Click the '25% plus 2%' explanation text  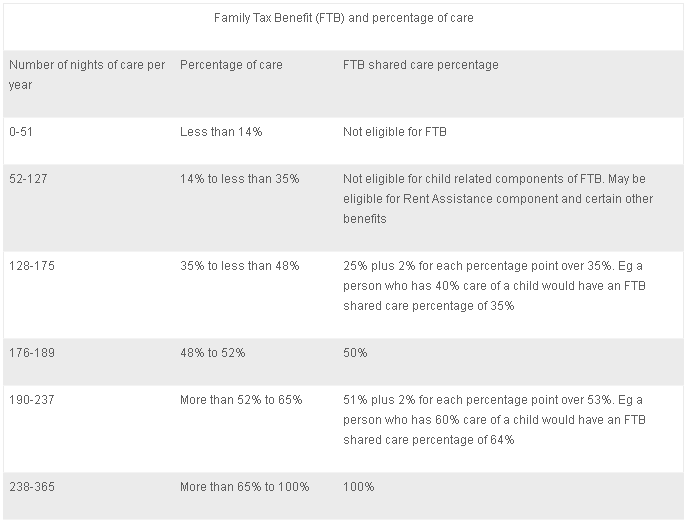tap(494, 286)
